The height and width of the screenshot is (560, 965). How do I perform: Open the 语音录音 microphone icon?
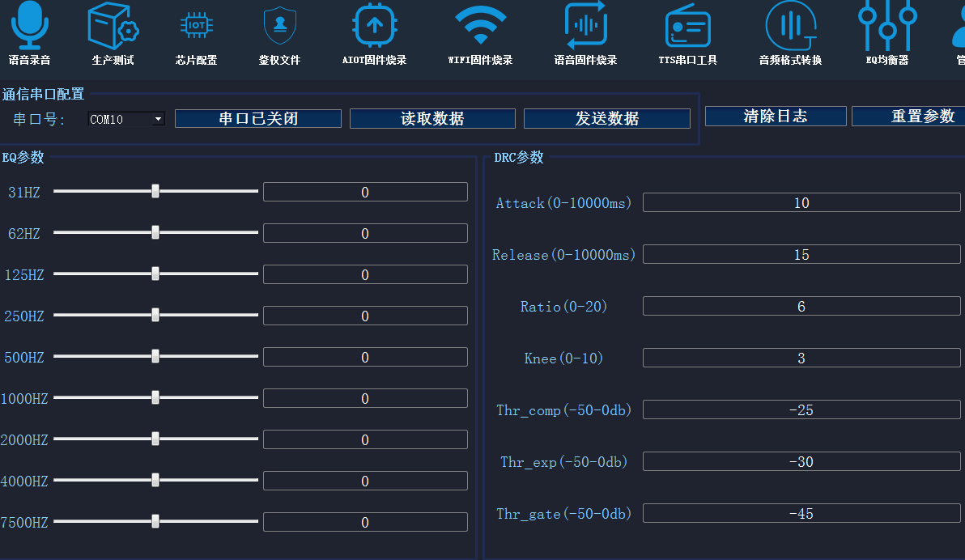click(30, 25)
